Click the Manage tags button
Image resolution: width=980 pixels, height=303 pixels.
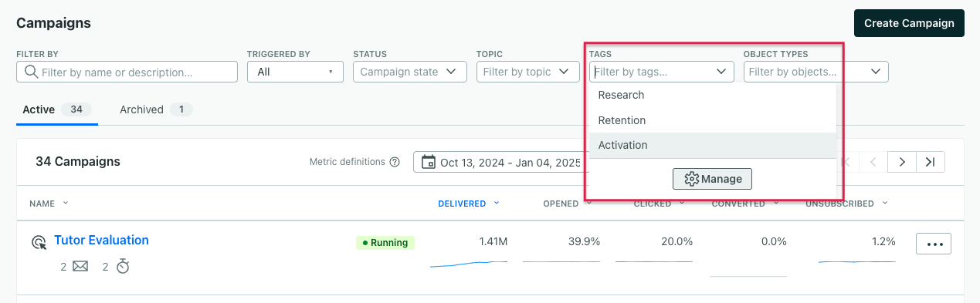coord(712,179)
